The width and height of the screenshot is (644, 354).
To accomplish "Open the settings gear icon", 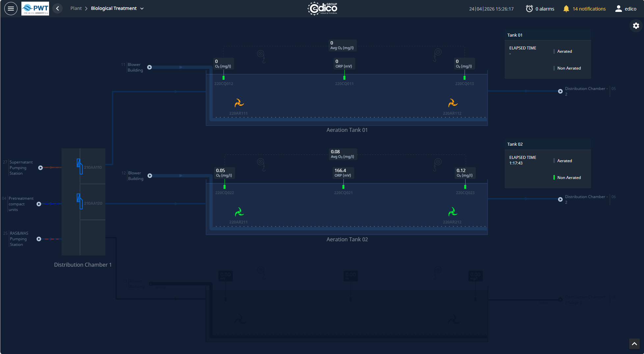I will (x=636, y=26).
